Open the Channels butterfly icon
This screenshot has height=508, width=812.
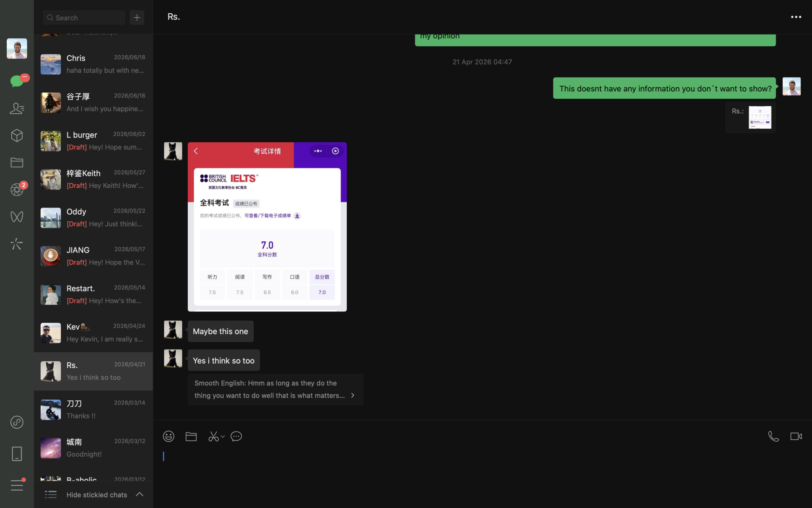[x=17, y=217]
